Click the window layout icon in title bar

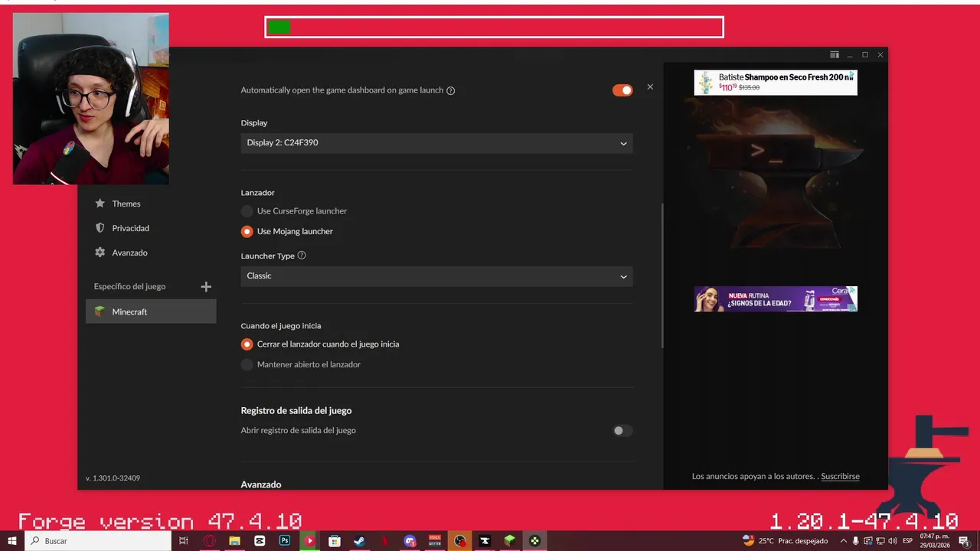tap(835, 55)
